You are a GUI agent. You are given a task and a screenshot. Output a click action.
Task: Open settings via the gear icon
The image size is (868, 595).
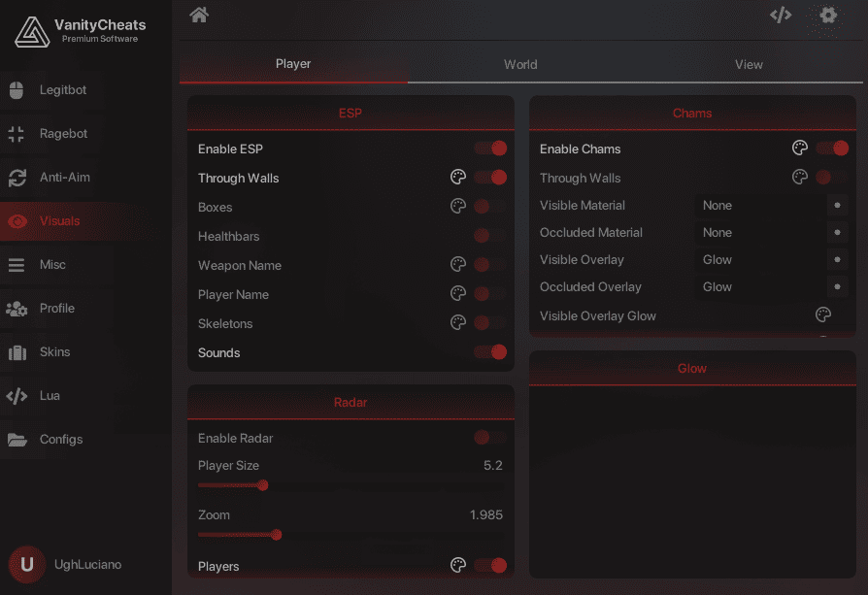coord(828,15)
